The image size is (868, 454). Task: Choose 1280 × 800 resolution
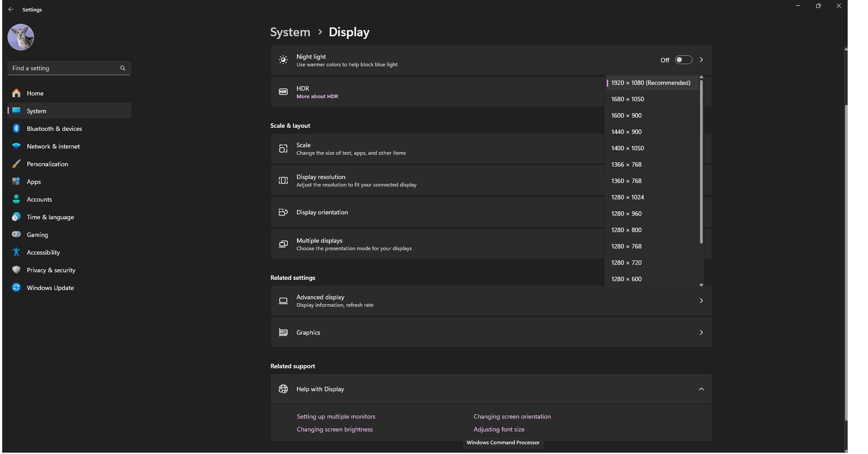[652, 230]
